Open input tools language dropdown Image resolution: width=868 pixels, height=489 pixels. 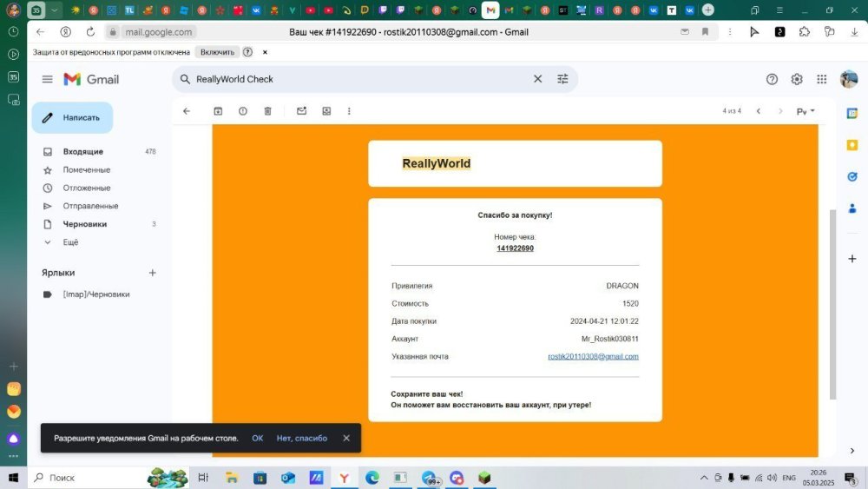coord(806,111)
